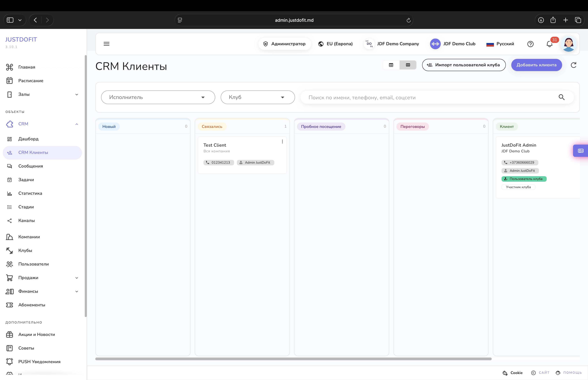Open Дашборд under CRM
Screen dimensions: 588x380
(x=42, y=139)
